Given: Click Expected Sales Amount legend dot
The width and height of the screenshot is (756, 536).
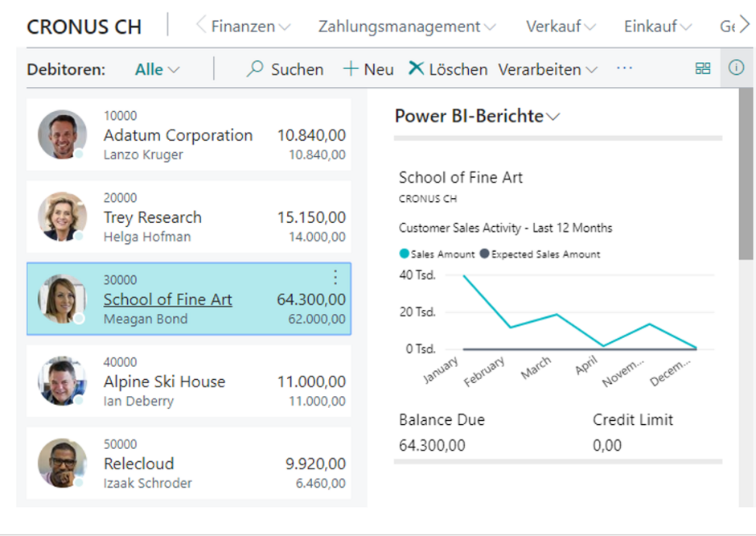Looking at the screenshot, I should coord(484,254).
